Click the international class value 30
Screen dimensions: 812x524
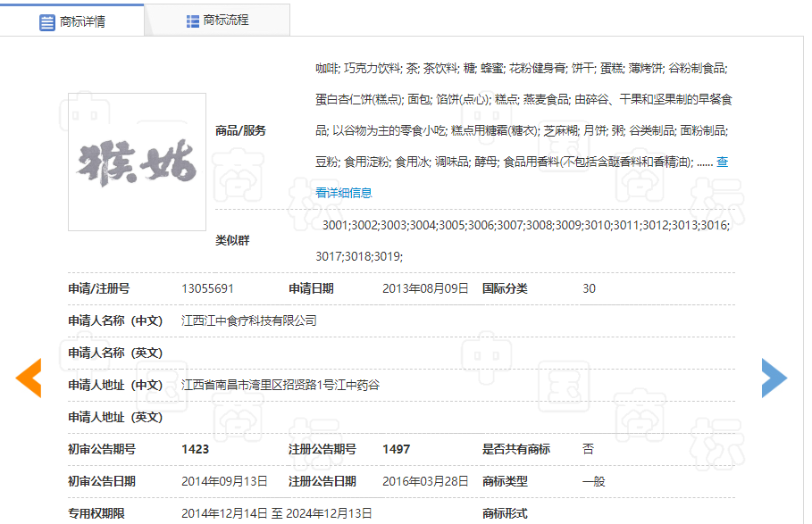tap(589, 288)
